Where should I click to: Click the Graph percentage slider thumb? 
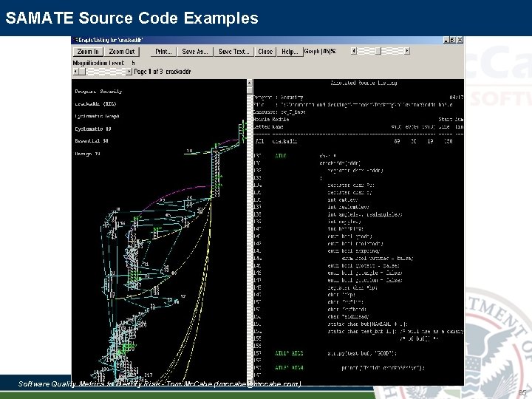point(378,51)
